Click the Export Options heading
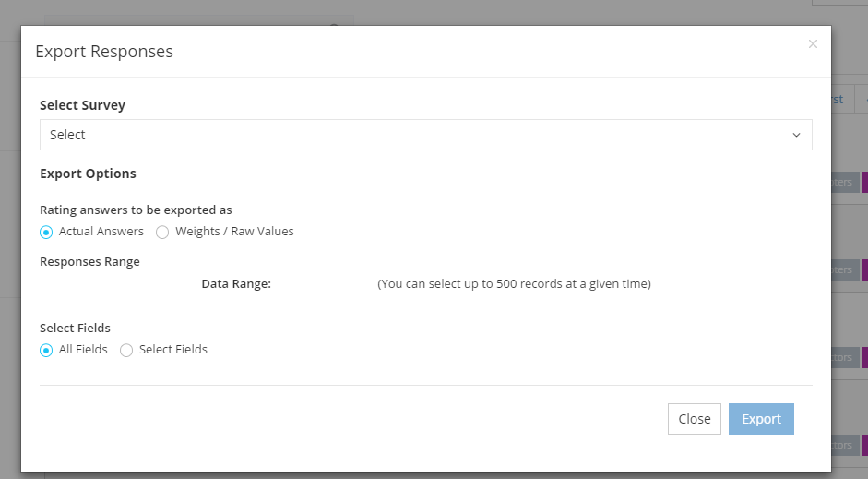The width and height of the screenshot is (868, 479). [88, 174]
